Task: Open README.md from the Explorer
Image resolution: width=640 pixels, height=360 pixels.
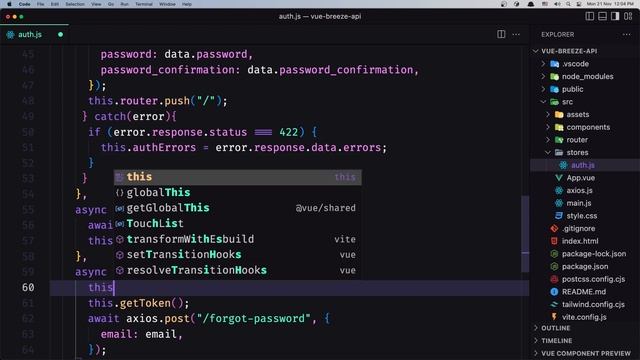Action: pyautogui.click(x=584, y=292)
